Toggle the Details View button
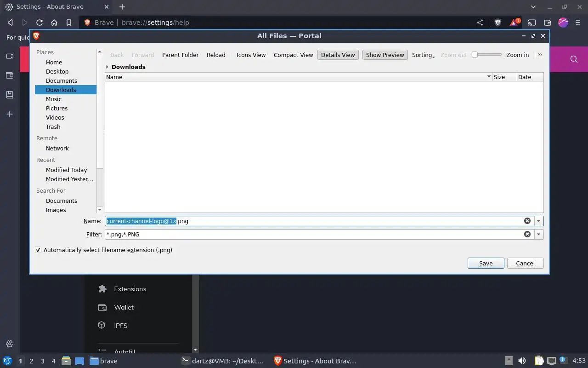Viewport: 588px width, 368px height. (x=338, y=55)
